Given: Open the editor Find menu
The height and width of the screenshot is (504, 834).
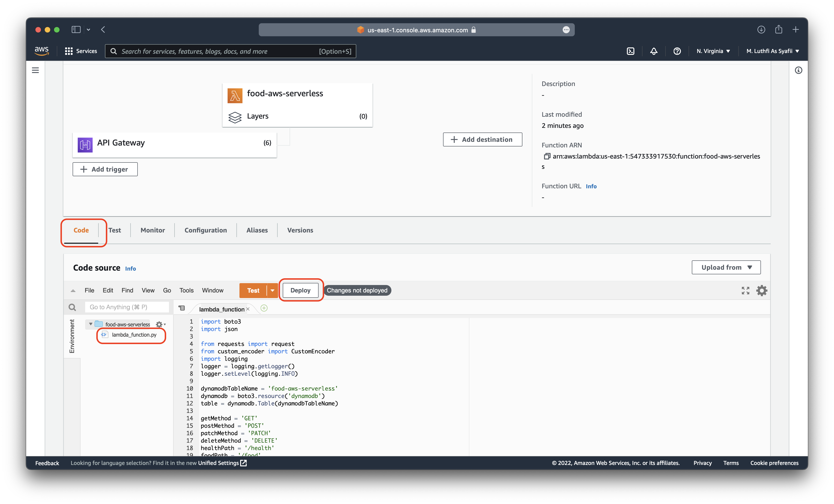Looking at the screenshot, I should click(127, 290).
